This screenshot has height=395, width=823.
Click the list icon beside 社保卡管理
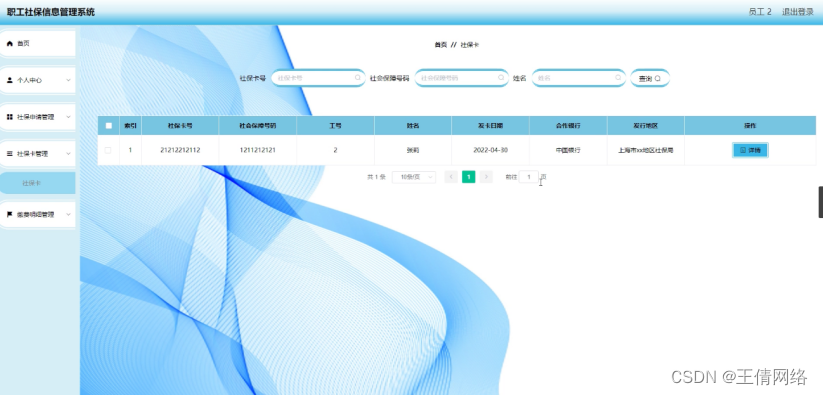pyautogui.click(x=9, y=154)
